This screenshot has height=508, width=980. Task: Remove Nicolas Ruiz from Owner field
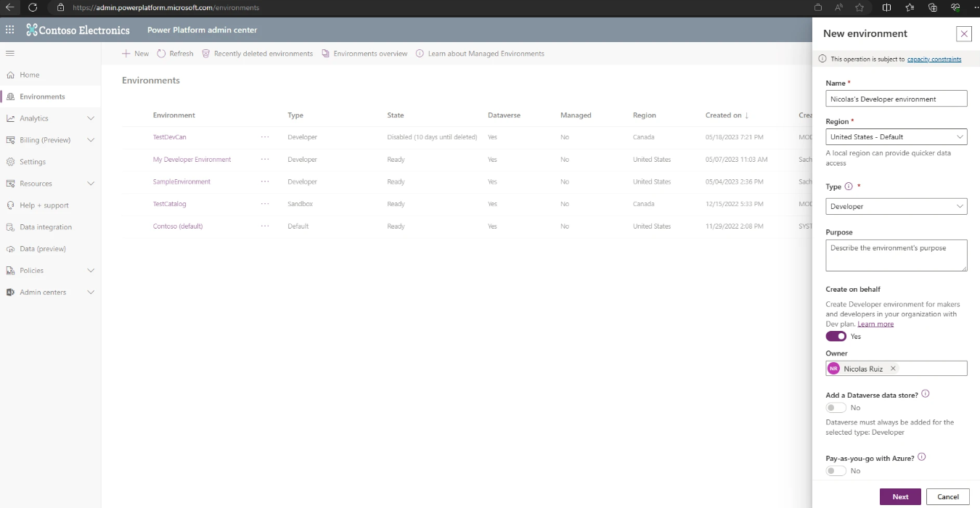point(894,369)
